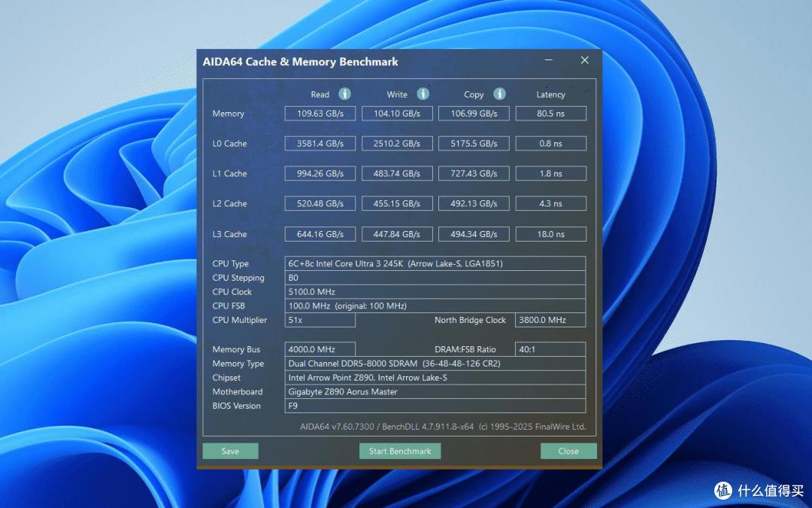Image resolution: width=812 pixels, height=508 pixels.
Task: Click the Memory Type field DDR5-8000 SDRAM
Action: click(435, 364)
